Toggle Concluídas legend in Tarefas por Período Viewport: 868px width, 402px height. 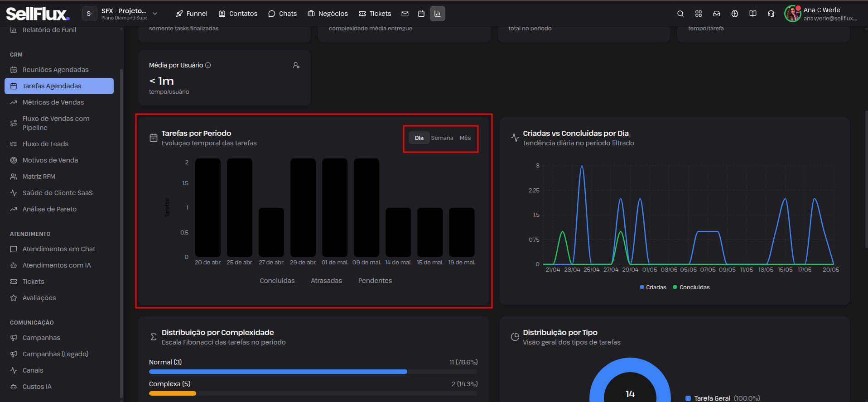click(x=277, y=281)
